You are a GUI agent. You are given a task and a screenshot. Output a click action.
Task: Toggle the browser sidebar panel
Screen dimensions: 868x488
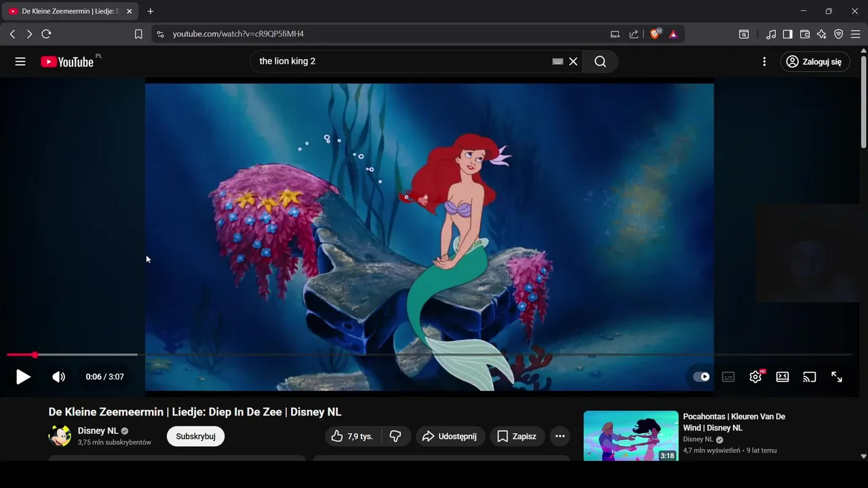click(x=788, y=34)
